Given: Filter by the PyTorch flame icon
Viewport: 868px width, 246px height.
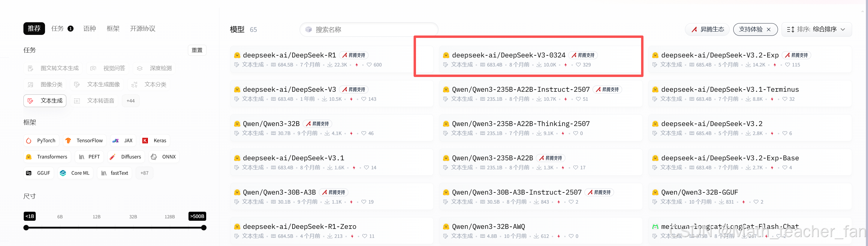Looking at the screenshot, I should click(29, 141).
